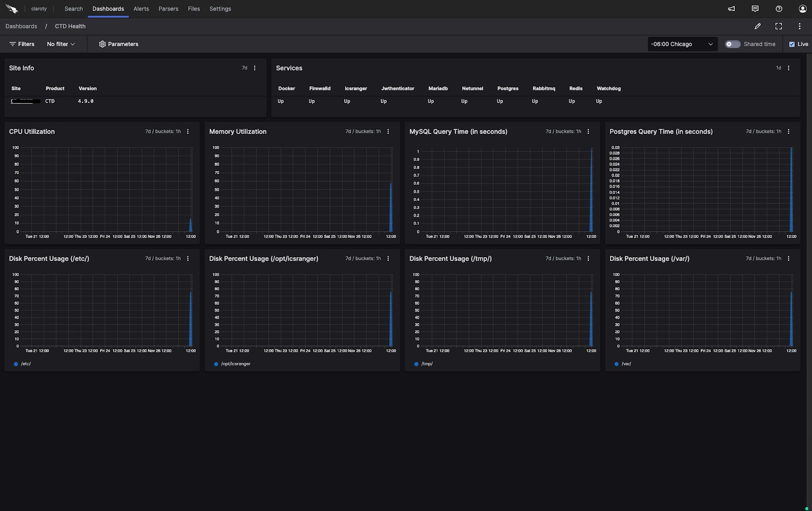Open the CPU Utilization widget options menu

coord(188,131)
